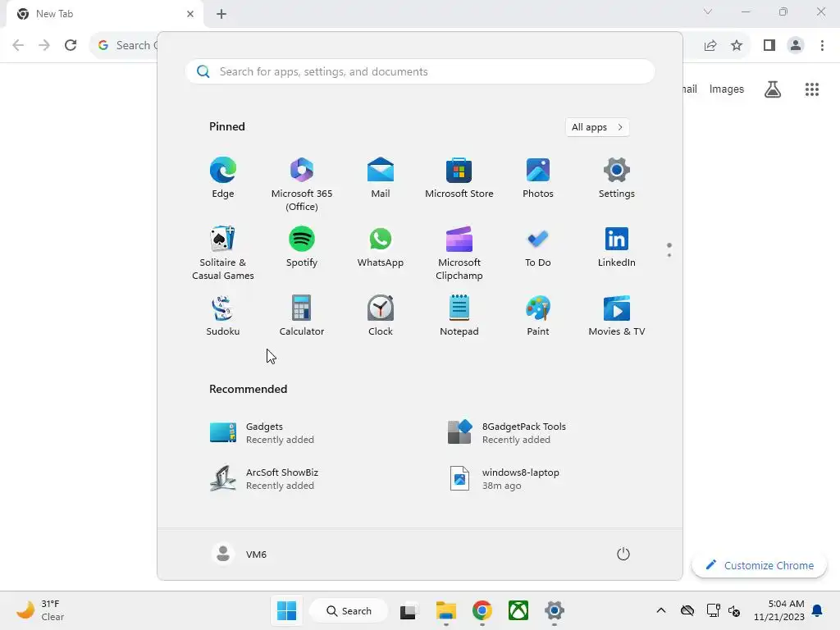The height and width of the screenshot is (630, 840).
Task: Open Solitaire & Casual Games
Action: coord(223,253)
